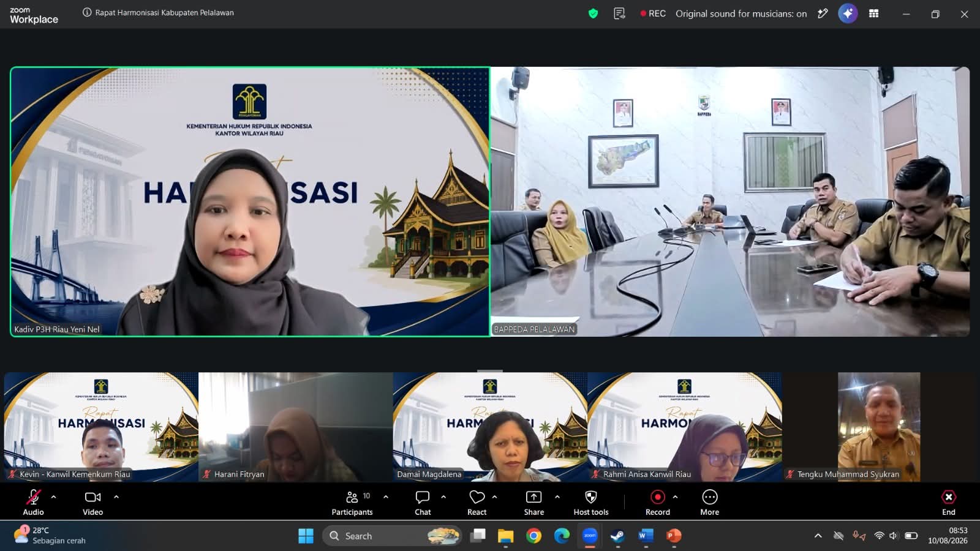This screenshot has height=551, width=980.
Task: Click camera-off icon in system tray
Action: [839, 536]
